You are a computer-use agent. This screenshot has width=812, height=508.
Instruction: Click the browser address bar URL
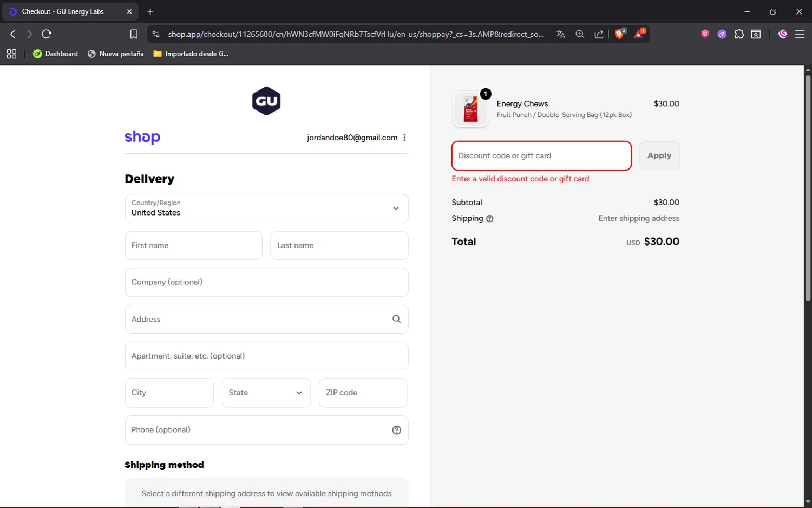click(356, 34)
